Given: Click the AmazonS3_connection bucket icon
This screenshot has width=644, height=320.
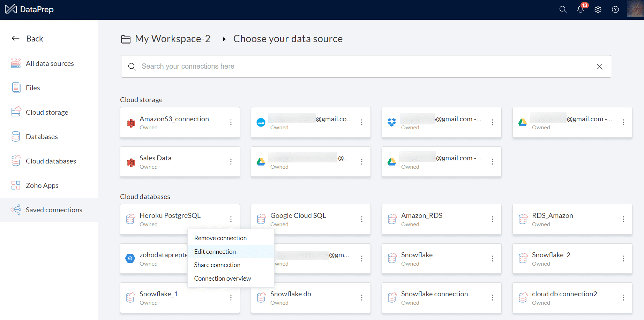Looking at the screenshot, I should point(131,123).
